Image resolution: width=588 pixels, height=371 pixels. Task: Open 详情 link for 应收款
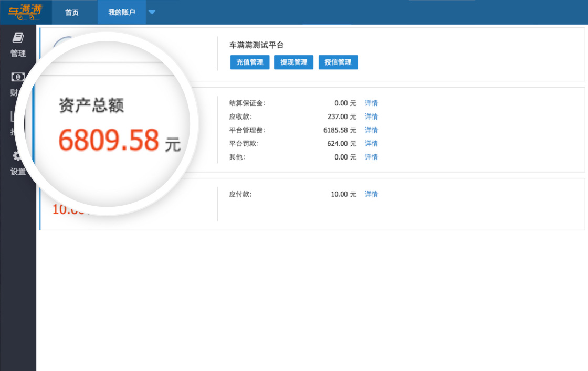coord(371,116)
